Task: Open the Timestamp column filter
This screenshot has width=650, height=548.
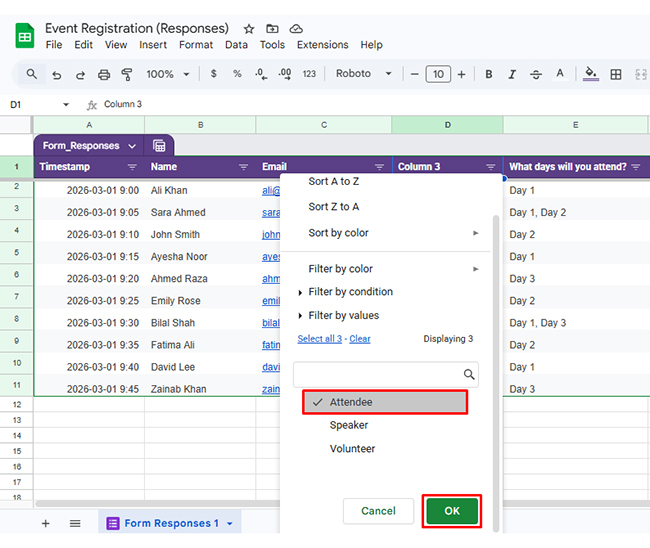Action: (132, 167)
